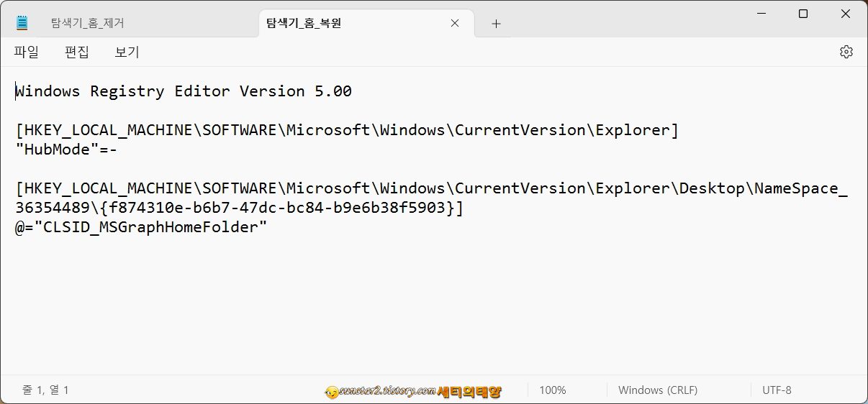Screen dimensions: 868x404
Task: Click the line 'Windows Registry Editor Version 5.00'
Action: [x=184, y=91]
